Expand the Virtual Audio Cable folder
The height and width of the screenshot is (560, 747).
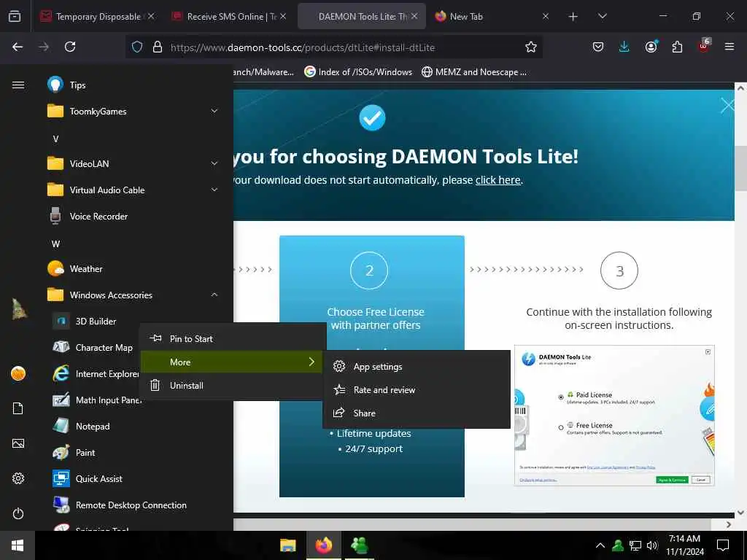(133, 190)
